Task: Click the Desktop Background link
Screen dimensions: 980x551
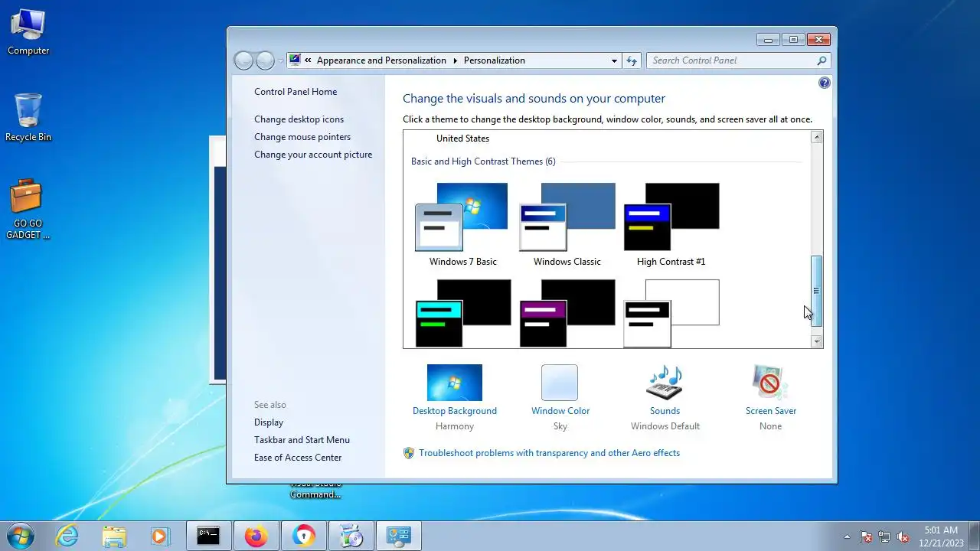Action: click(x=455, y=411)
